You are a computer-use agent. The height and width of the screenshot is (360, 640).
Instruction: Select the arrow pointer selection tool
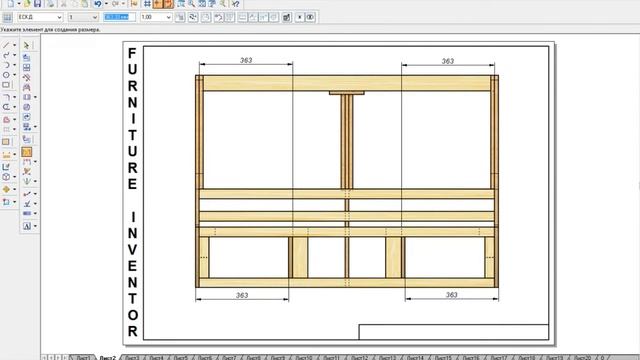(27, 45)
